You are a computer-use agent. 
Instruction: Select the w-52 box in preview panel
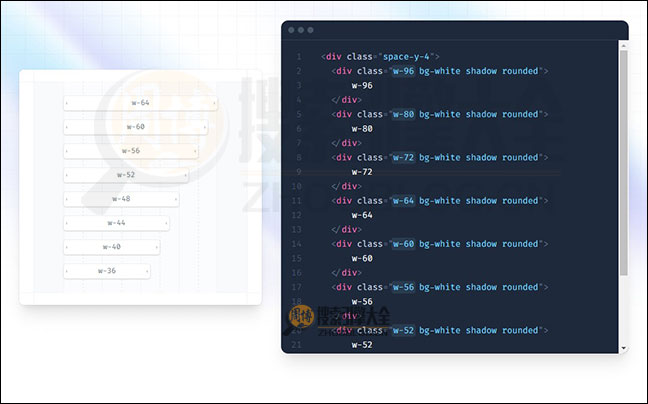[126, 175]
